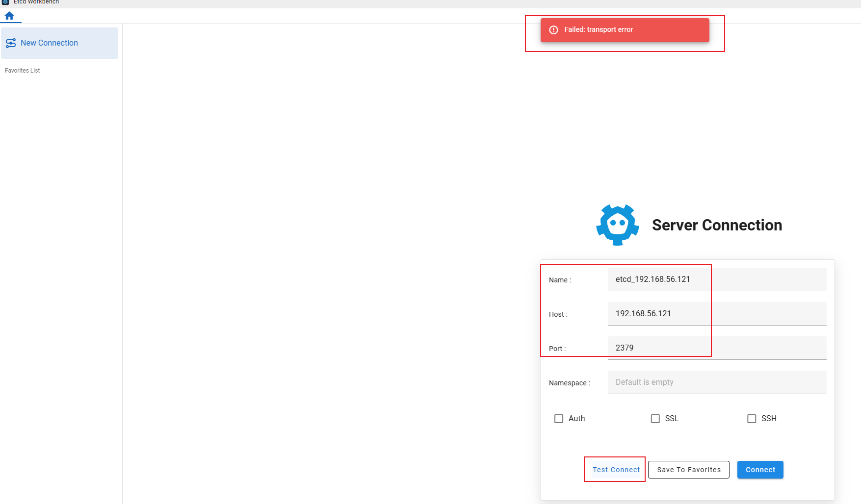Click the SSH label text
This screenshot has height=504, width=861.
point(769,419)
